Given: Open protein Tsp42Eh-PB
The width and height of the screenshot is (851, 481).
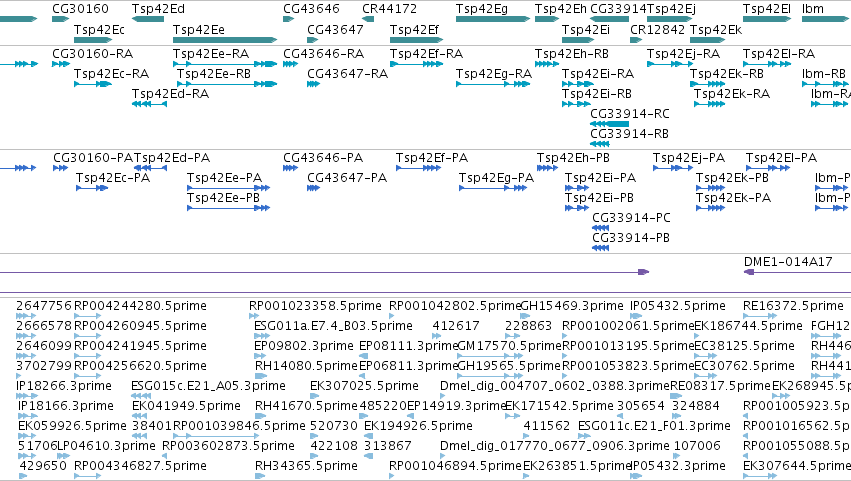Looking at the screenshot, I should click(573, 158).
